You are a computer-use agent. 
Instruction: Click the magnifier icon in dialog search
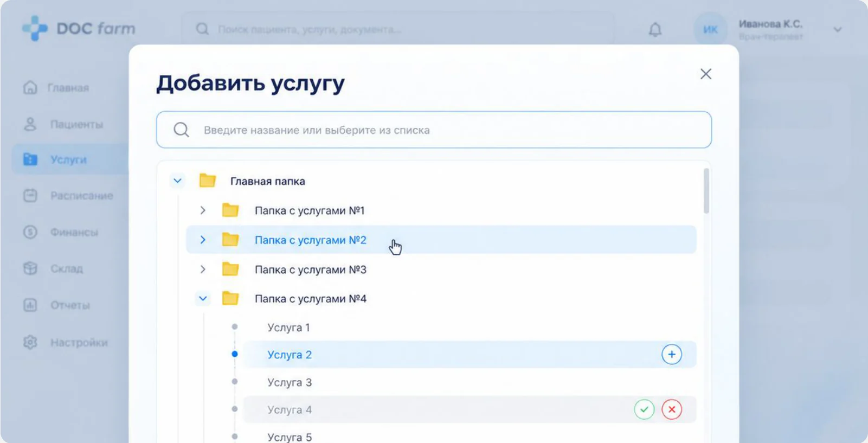pyautogui.click(x=181, y=130)
